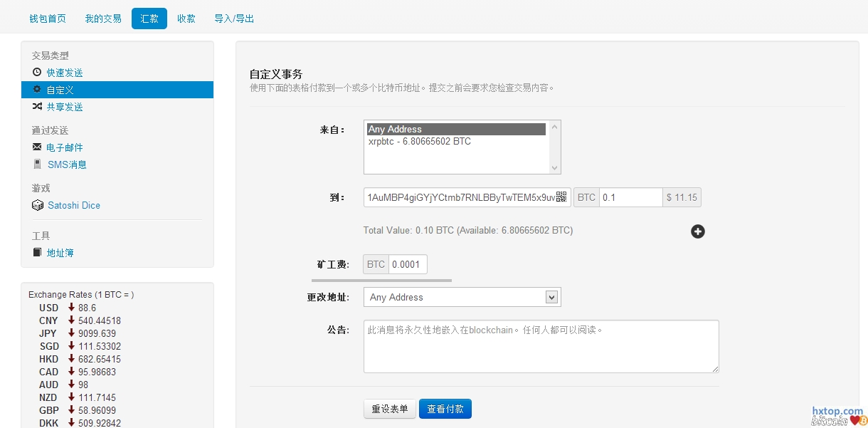Click the plus icon to add recipient
The width and height of the screenshot is (868, 428).
pyautogui.click(x=698, y=231)
